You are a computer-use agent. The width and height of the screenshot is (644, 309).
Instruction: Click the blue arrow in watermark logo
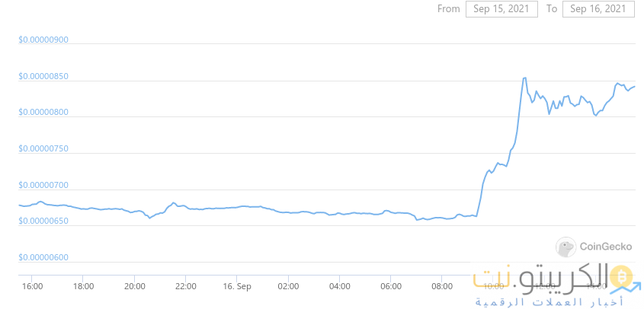click(626, 287)
